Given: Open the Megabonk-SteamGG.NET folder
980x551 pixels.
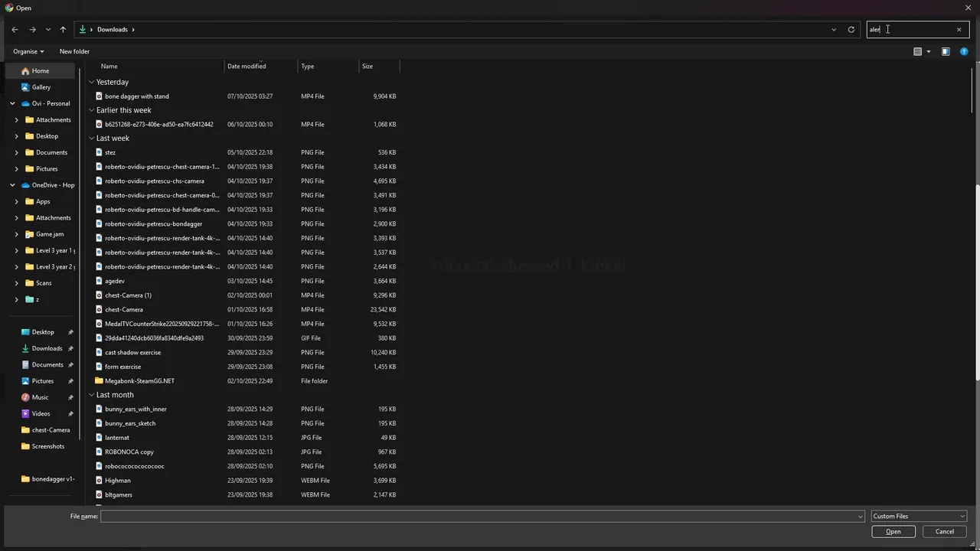Looking at the screenshot, I should 139,381.
